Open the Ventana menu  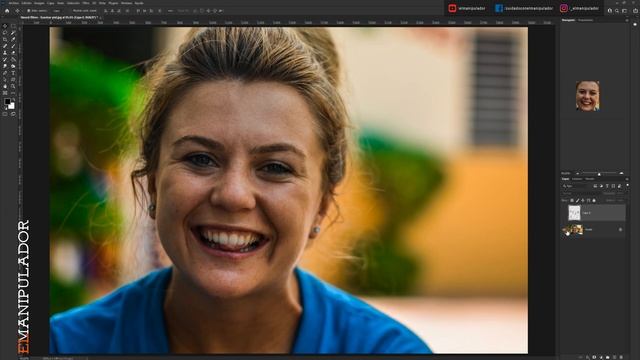(x=127, y=3)
